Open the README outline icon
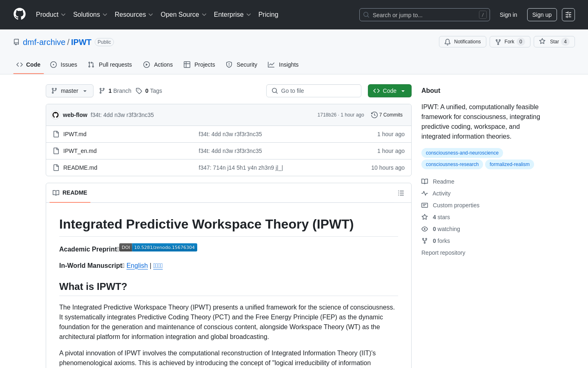Viewport: 588px width, 368px height. [x=401, y=193]
